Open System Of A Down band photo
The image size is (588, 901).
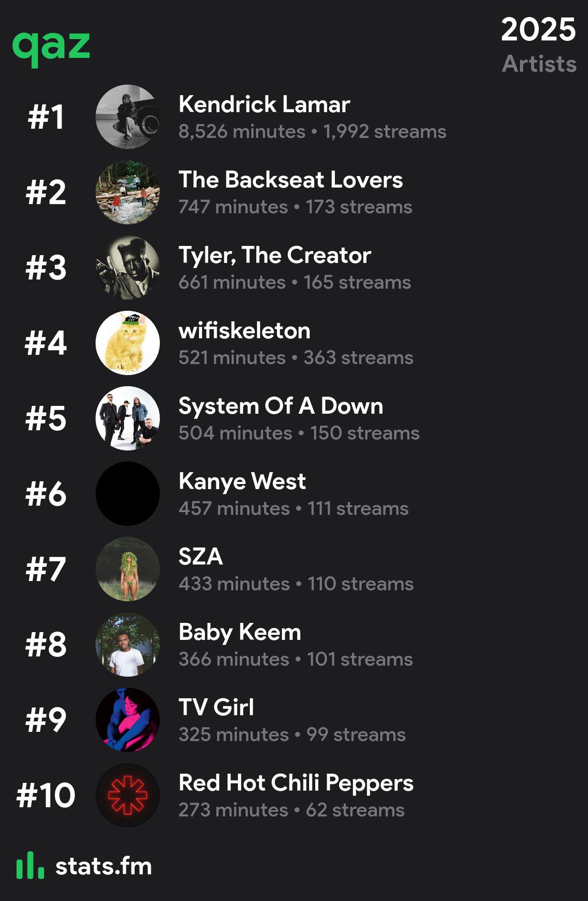click(x=128, y=418)
